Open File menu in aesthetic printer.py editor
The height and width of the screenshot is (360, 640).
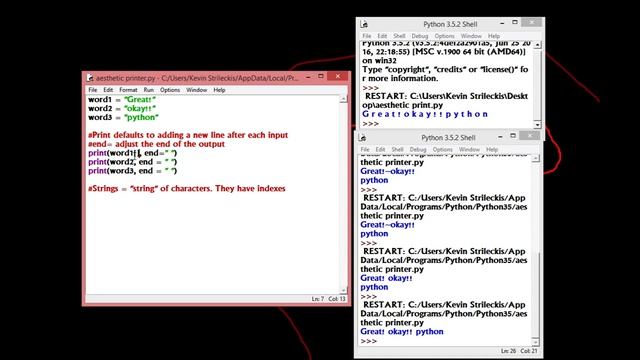tap(93, 90)
